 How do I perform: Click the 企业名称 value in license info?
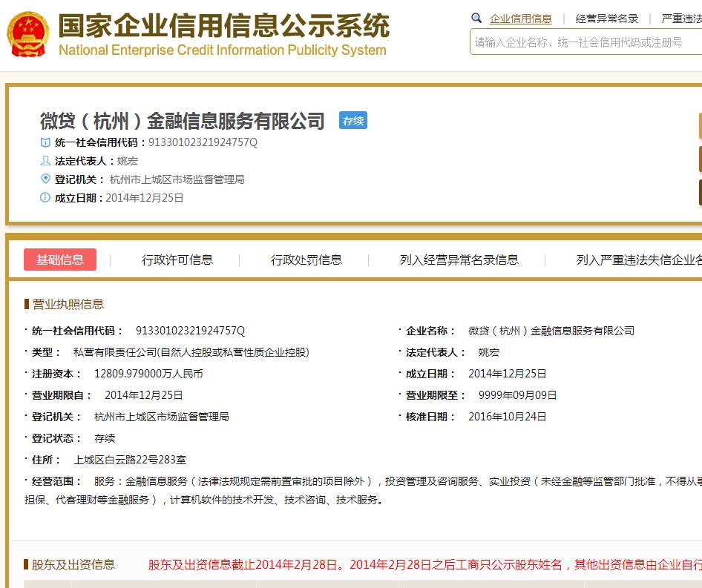click(x=551, y=331)
